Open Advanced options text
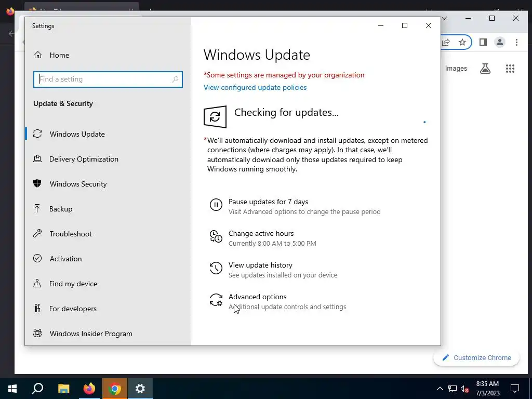The image size is (532, 399). [257, 297]
